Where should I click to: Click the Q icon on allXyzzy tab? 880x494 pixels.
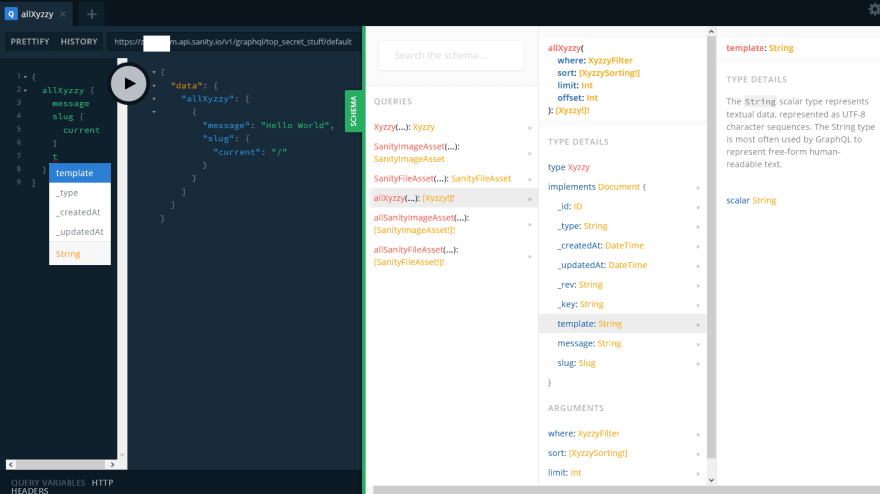click(x=11, y=14)
